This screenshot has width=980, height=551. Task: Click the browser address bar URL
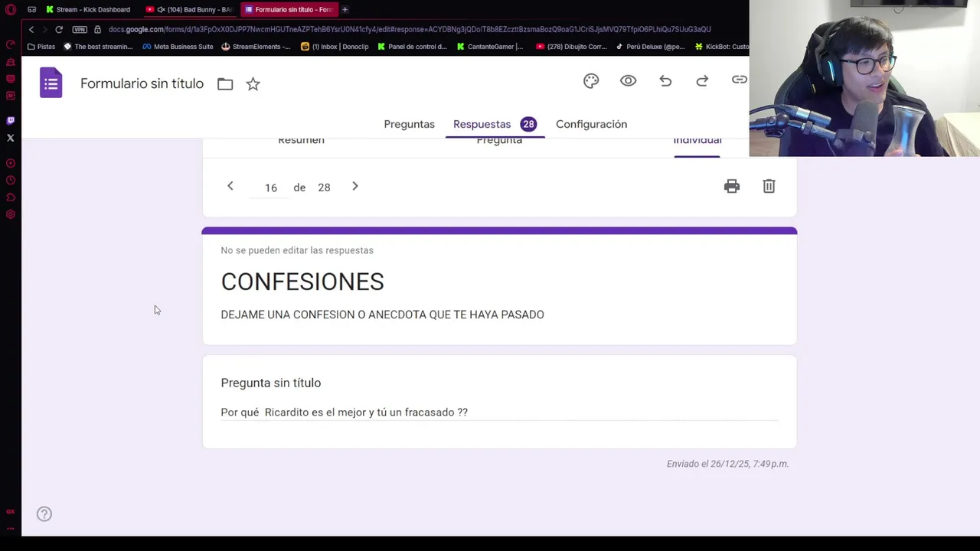point(410,29)
